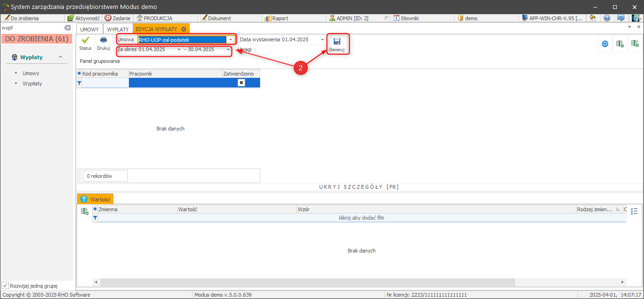
Task: Sort by Wartość column header
Action: (x=237, y=209)
